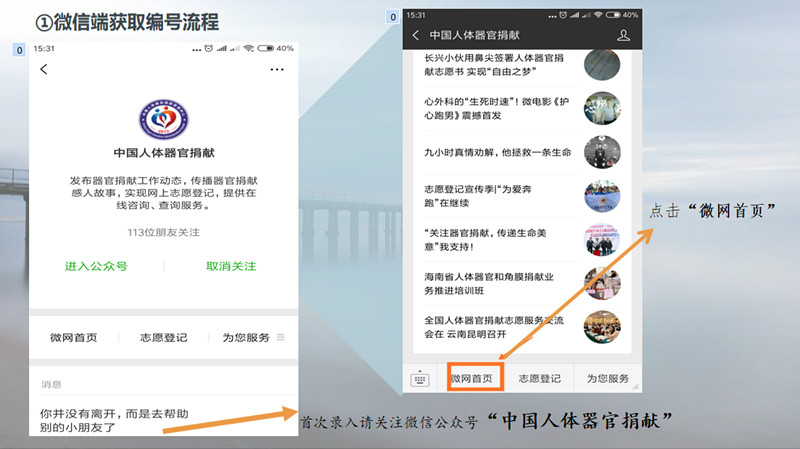The image size is (800, 449).
Task: Open the profile person icon in chat header
Action: pyautogui.click(x=623, y=35)
